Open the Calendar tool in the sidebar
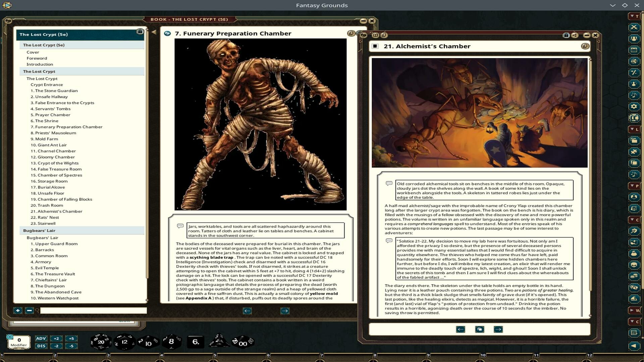 tap(635, 50)
